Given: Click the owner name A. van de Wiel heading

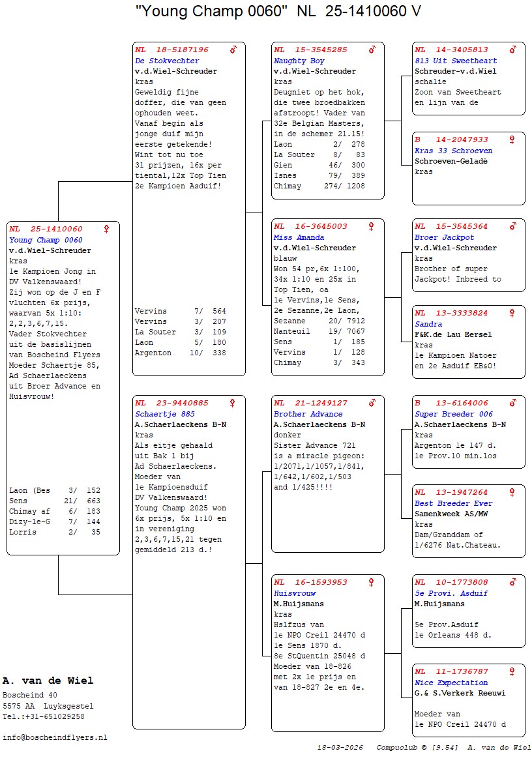Looking at the screenshot, I should pyautogui.click(x=48, y=681).
